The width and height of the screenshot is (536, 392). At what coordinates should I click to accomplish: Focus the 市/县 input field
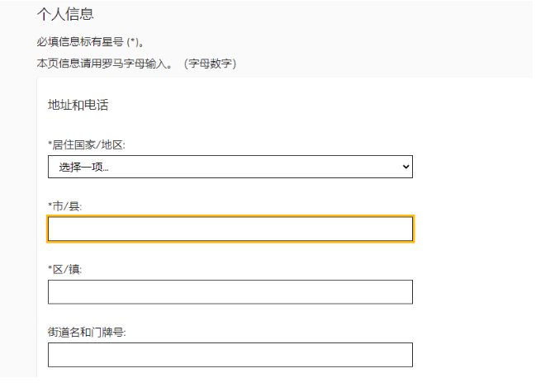click(230, 229)
